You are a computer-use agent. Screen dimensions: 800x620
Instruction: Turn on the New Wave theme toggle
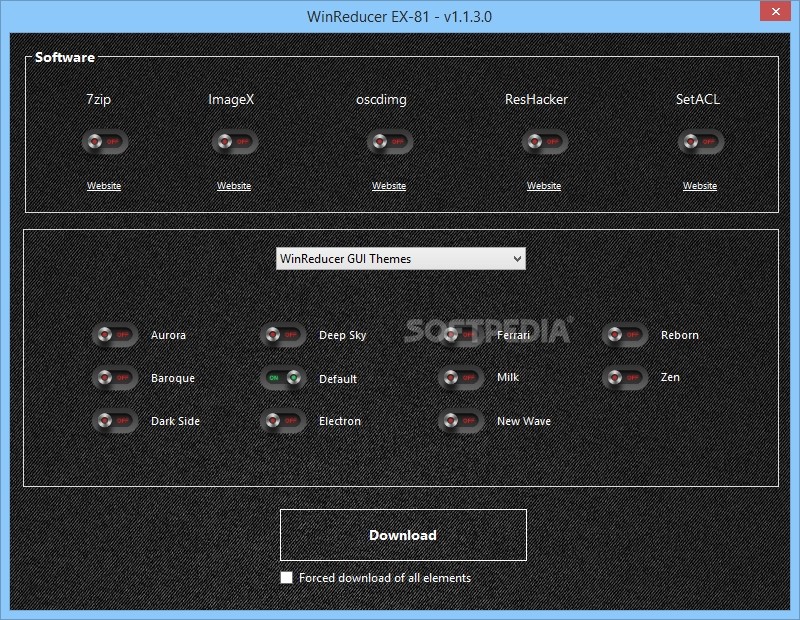[x=461, y=420]
